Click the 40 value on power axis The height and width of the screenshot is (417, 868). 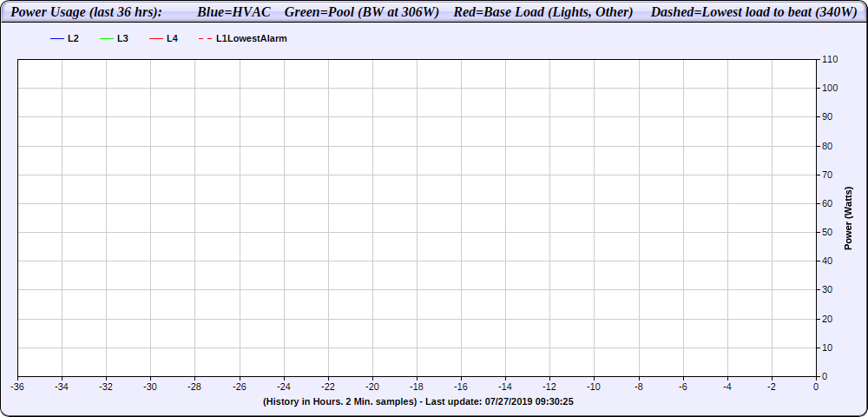(827, 261)
